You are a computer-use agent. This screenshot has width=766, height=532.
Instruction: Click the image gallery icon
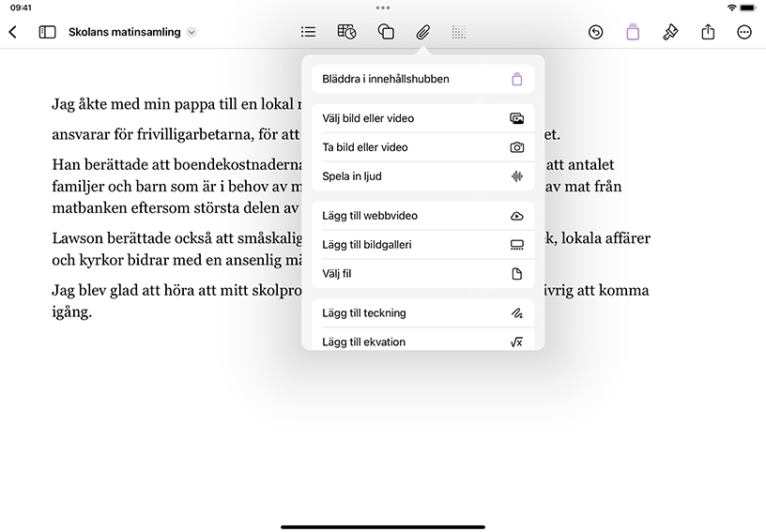click(x=517, y=245)
